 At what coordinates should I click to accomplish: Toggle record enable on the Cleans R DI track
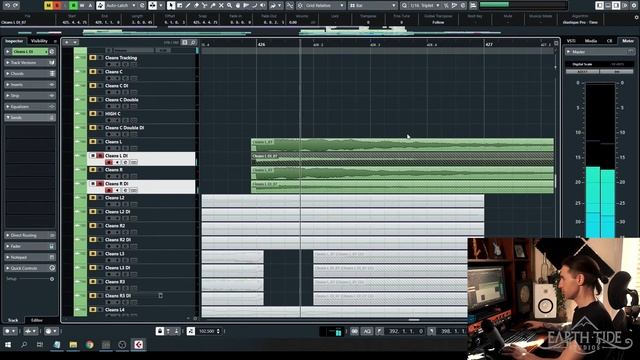click(109, 190)
